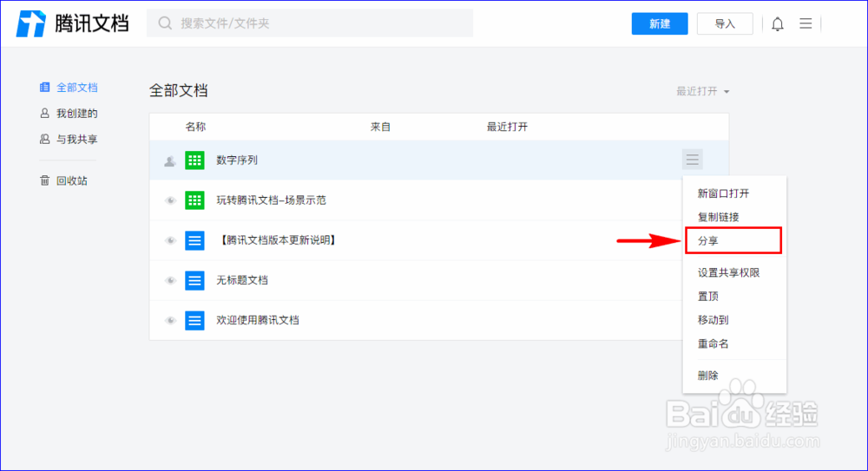Click the Tencent Docs logo icon

click(31, 23)
